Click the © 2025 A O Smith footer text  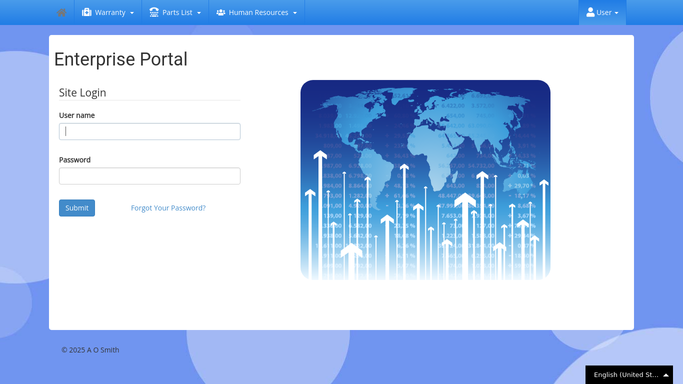point(90,350)
